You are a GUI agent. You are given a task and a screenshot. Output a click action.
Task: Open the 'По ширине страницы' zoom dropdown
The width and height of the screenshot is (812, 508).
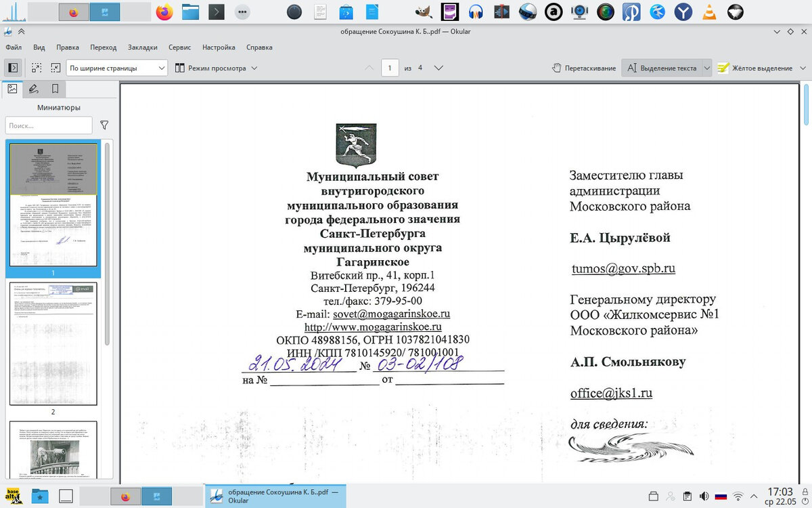pos(117,68)
